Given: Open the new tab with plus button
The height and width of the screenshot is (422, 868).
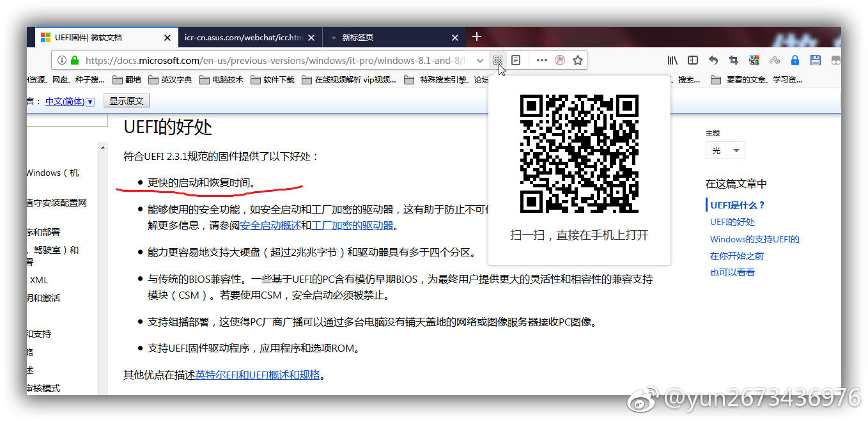Looking at the screenshot, I should pos(476,36).
